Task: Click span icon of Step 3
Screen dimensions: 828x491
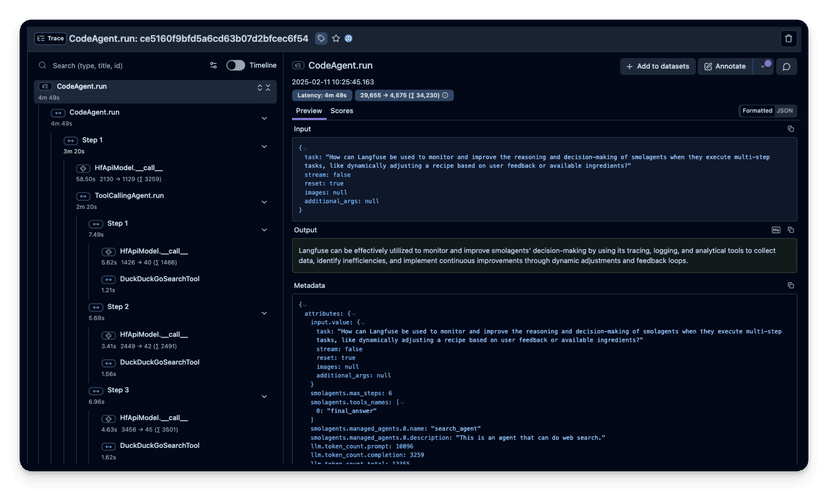Action: tap(96, 391)
